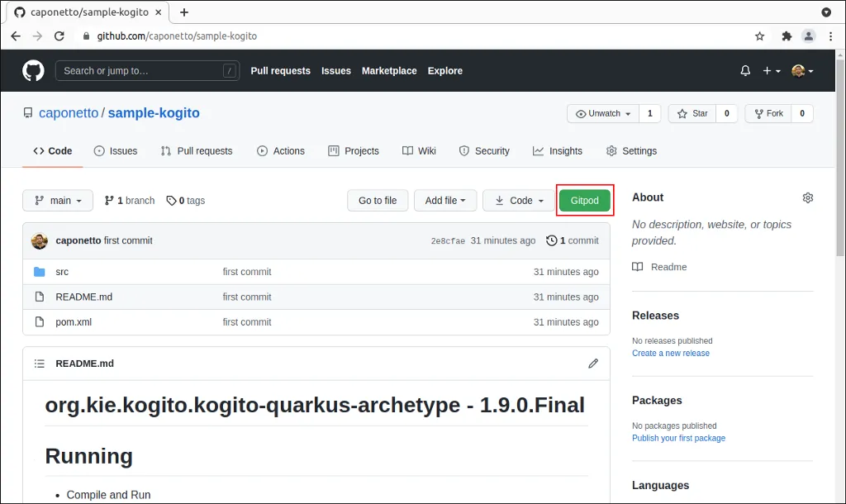Open the Projects tab

coord(354,151)
